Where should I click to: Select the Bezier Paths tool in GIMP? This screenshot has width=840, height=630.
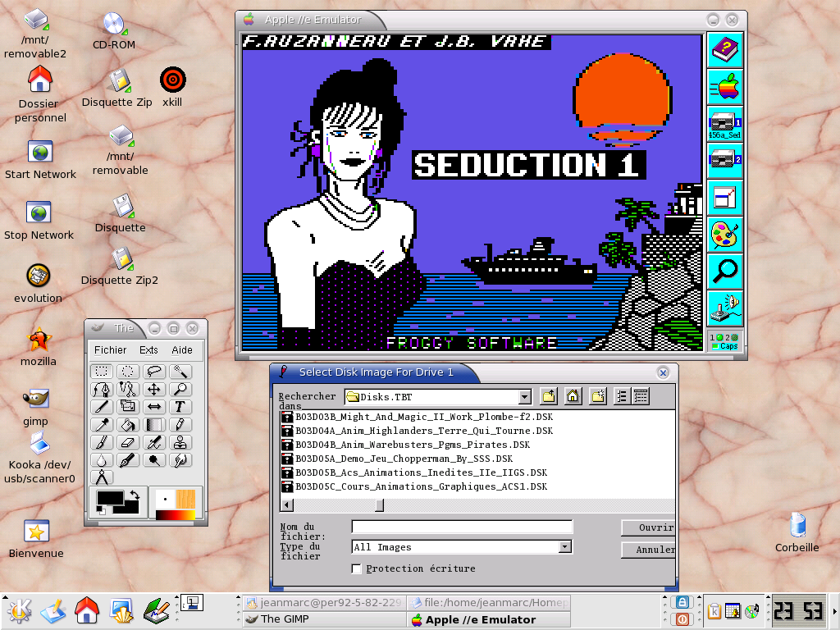pos(101,389)
